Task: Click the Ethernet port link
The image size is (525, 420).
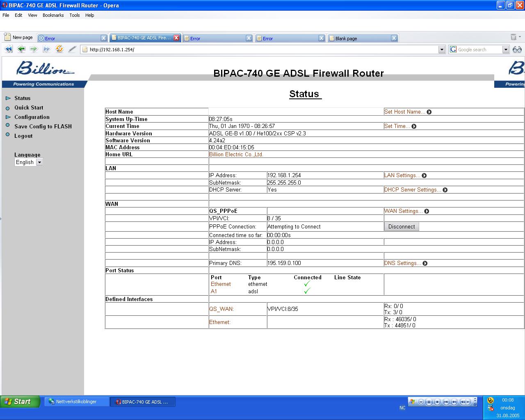Action: (x=221, y=284)
